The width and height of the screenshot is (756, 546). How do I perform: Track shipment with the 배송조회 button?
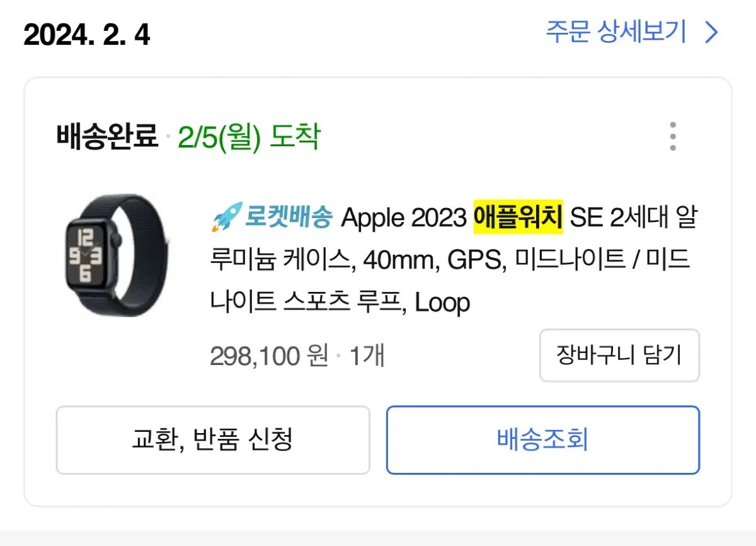[x=542, y=439]
